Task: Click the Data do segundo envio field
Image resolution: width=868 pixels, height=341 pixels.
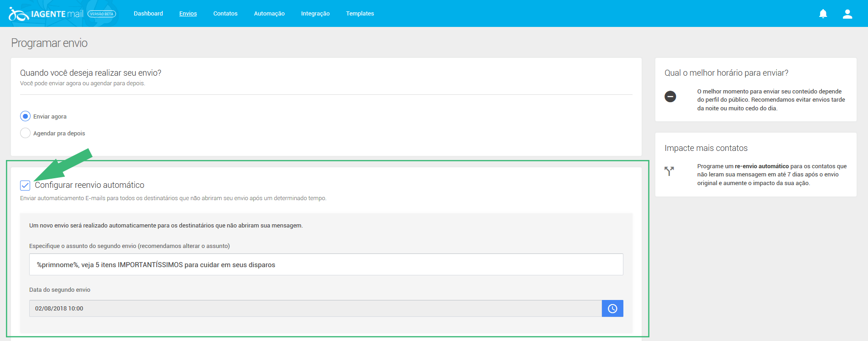Action: (x=315, y=309)
